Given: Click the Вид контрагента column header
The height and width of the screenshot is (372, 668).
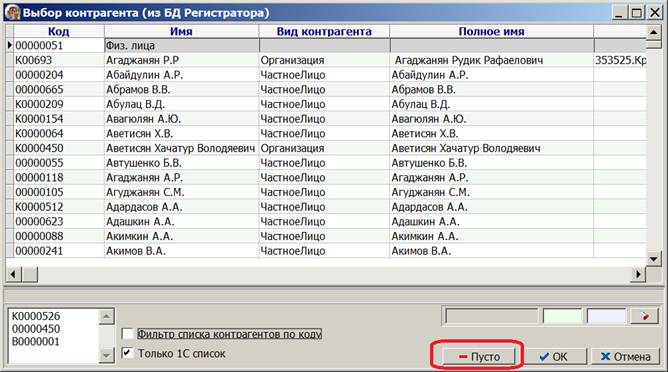Looking at the screenshot, I should click(324, 31).
